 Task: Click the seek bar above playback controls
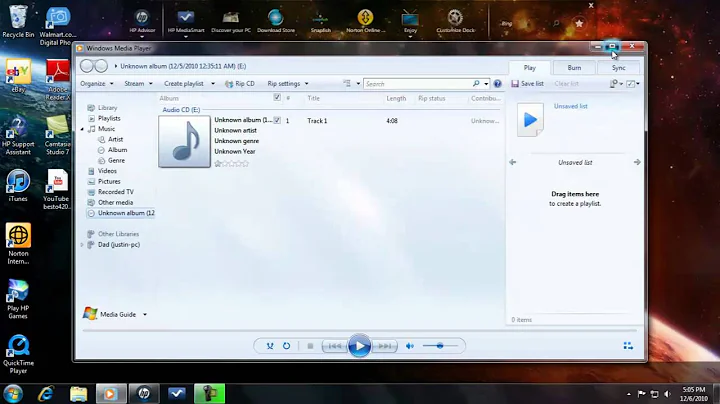360,330
